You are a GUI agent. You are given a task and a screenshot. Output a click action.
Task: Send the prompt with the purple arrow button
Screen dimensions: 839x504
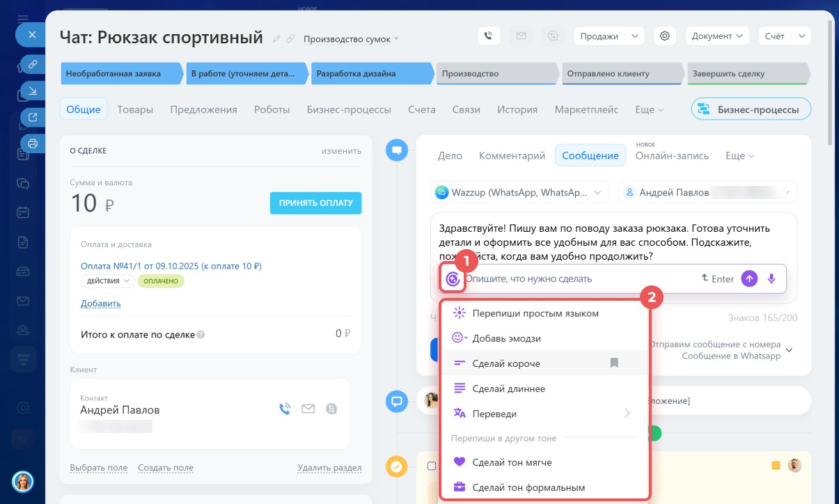(749, 278)
